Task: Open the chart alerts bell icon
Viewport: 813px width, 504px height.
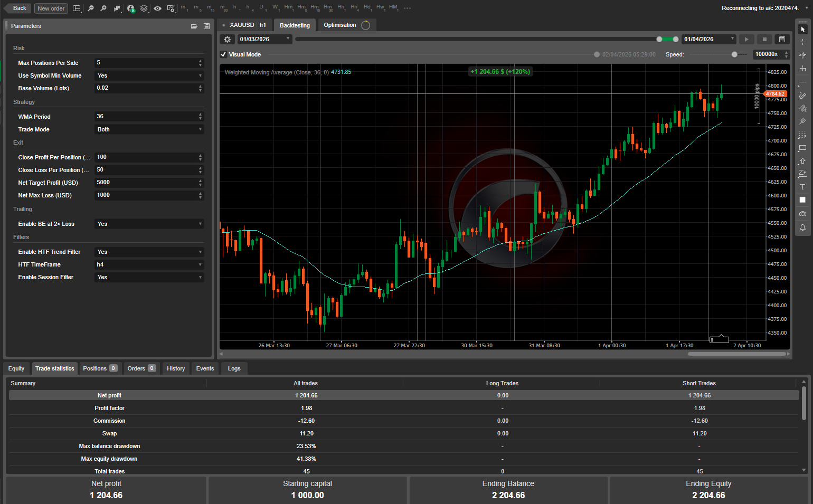Action: click(802, 227)
